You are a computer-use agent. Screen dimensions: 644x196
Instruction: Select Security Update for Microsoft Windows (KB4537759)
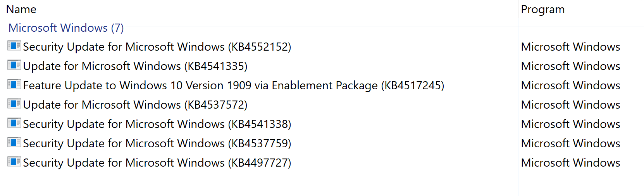pyautogui.click(x=157, y=143)
